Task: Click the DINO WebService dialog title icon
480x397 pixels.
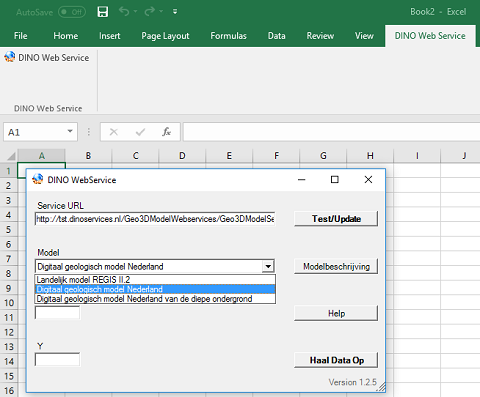Action: [38, 179]
